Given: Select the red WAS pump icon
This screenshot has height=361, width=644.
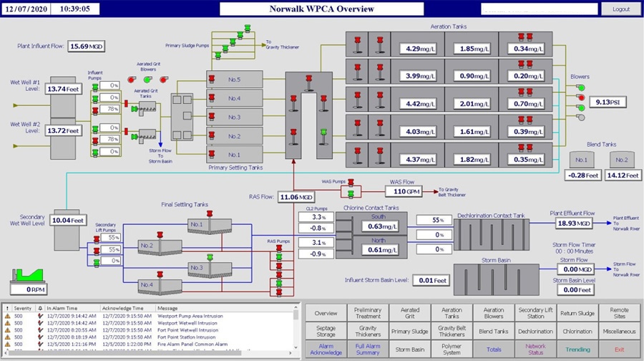Looking at the screenshot, I should click(351, 182).
